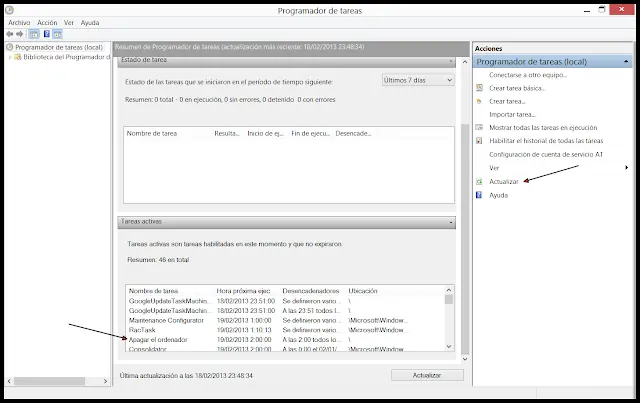Sort by Resulta... column header

pos(227,134)
